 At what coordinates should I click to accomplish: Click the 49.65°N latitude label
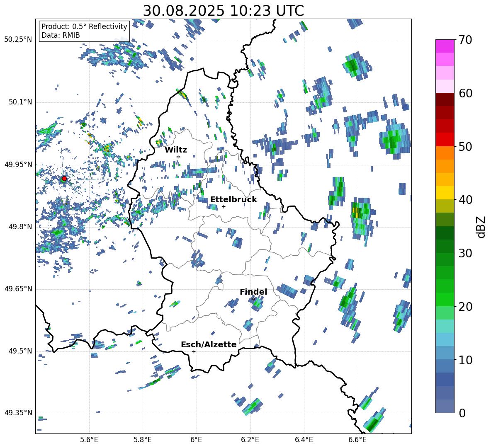[x=18, y=289]
